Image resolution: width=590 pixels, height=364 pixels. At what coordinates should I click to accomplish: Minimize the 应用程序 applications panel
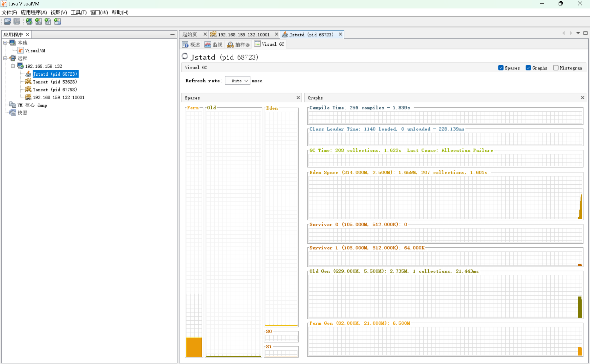click(x=172, y=35)
